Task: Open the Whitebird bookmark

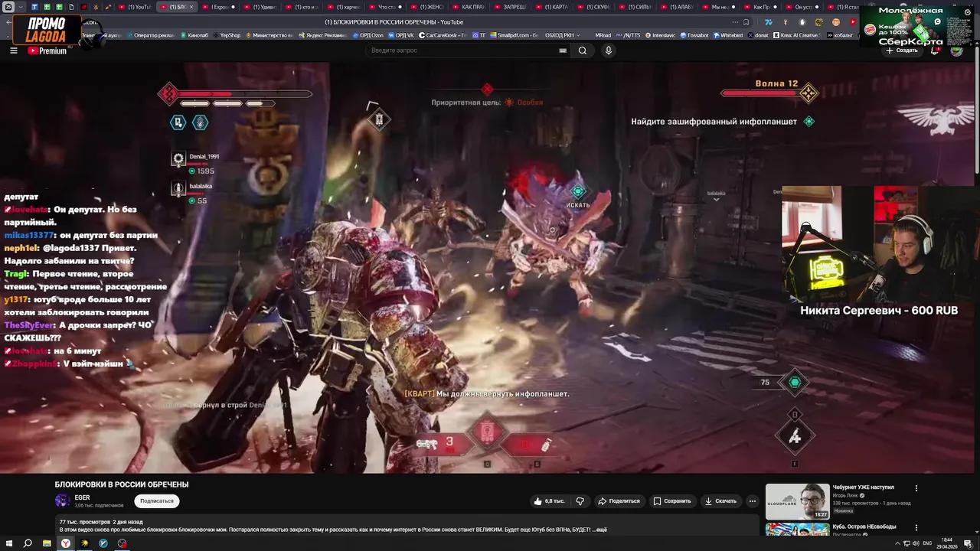Action: (x=728, y=35)
